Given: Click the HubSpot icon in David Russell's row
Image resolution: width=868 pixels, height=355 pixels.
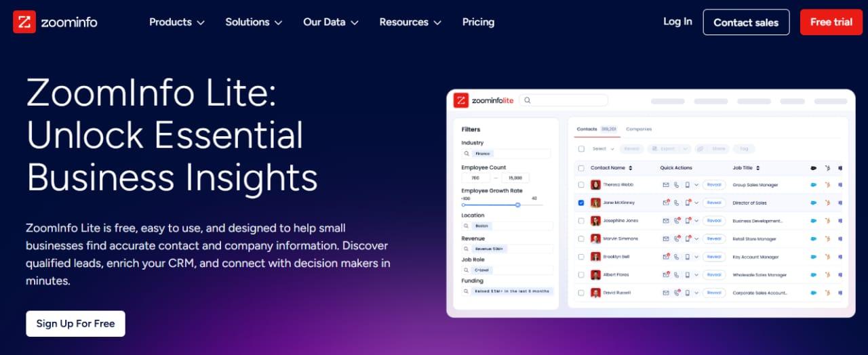Looking at the screenshot, I should pos(827,293).
